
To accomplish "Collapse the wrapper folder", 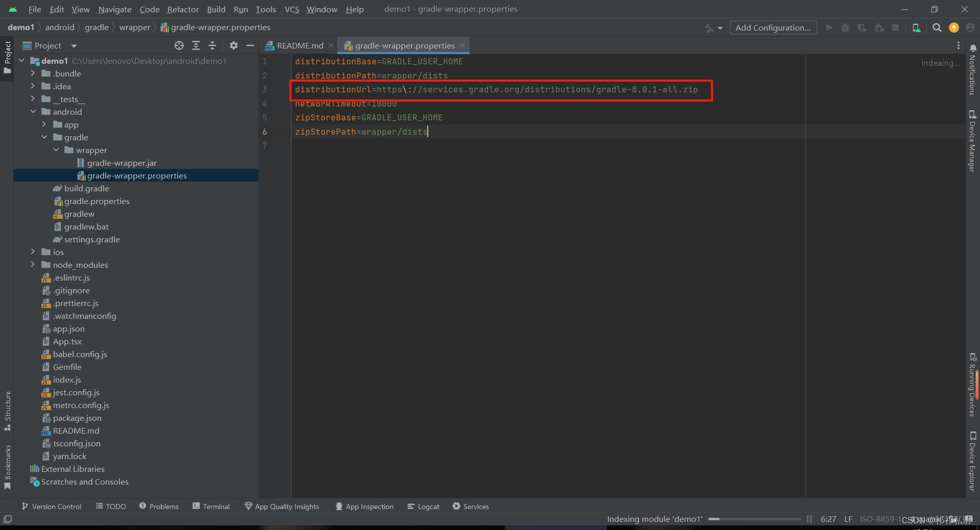I will (x=56, y=150).
